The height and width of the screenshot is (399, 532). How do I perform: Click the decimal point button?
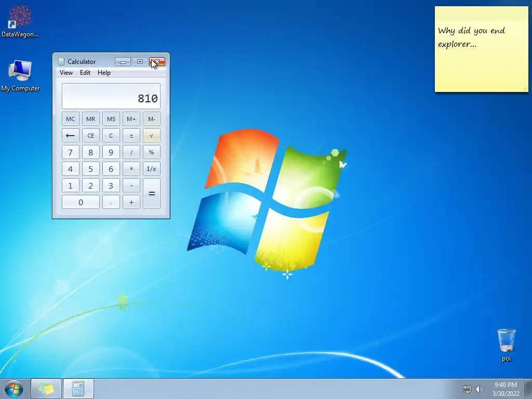tap(111, 202)
